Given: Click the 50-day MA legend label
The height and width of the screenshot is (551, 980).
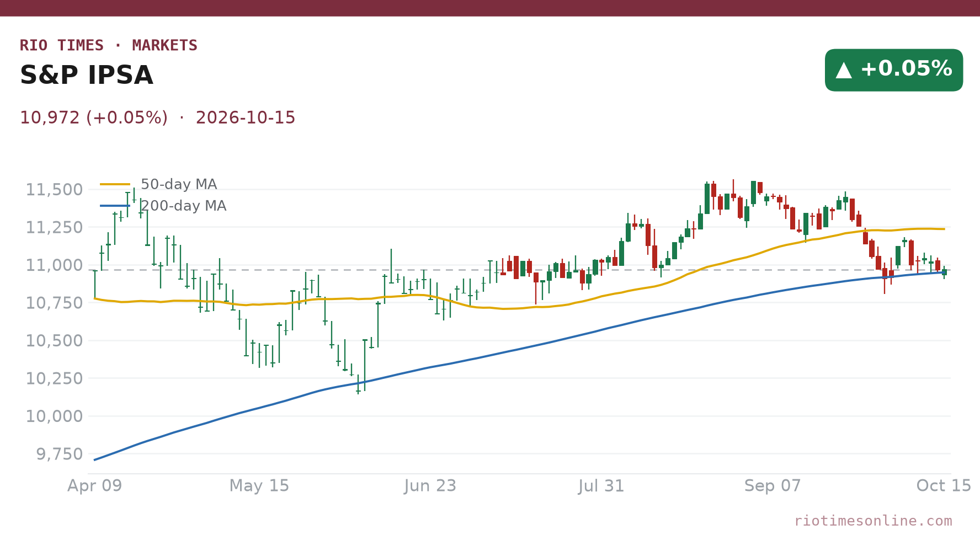Looking at the screenshot, I should pos(179,184).
